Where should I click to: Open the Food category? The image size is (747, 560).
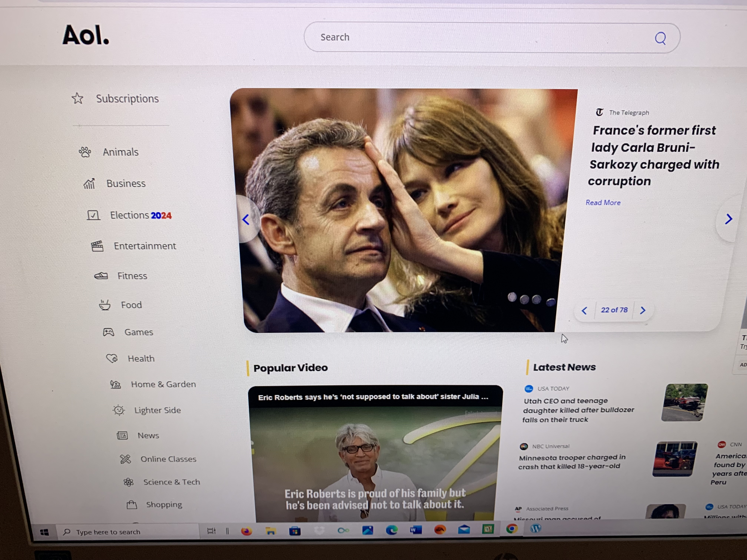click(131, 305)
